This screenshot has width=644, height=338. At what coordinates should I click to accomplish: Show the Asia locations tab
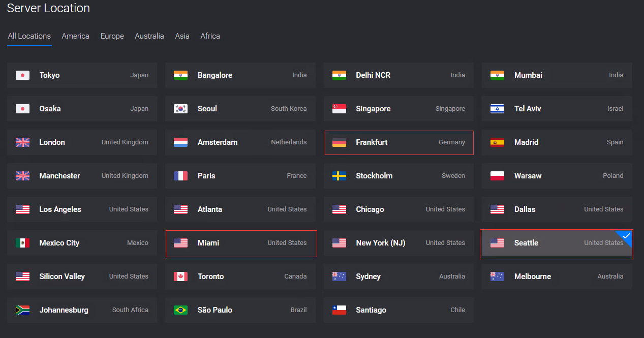point(182,36)
